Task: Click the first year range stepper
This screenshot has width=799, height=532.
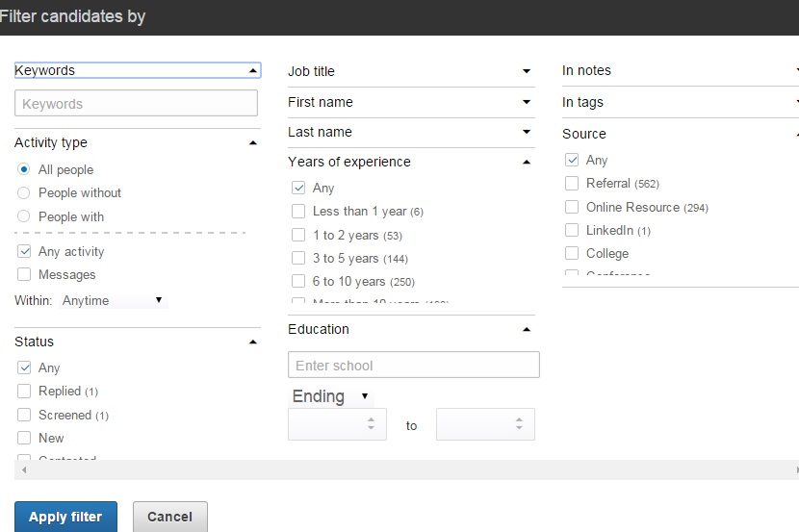Action: pyautogui.click(x=337, y=424)
